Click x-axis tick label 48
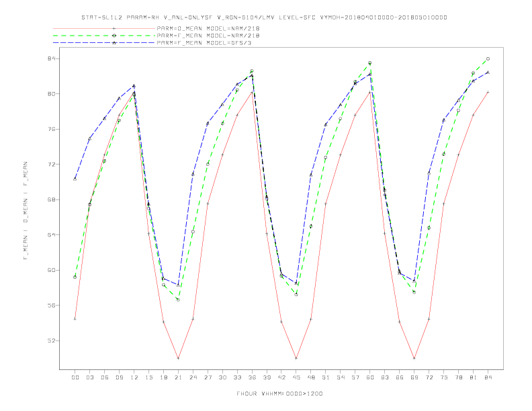532x411 pixels. coord(311,377)
